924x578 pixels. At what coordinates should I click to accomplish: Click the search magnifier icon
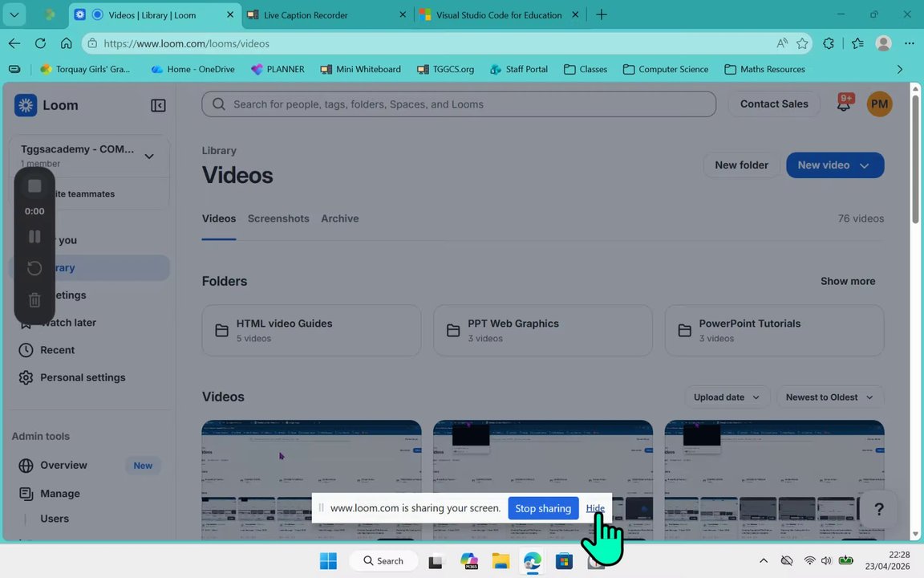click(x=219, y=104)
